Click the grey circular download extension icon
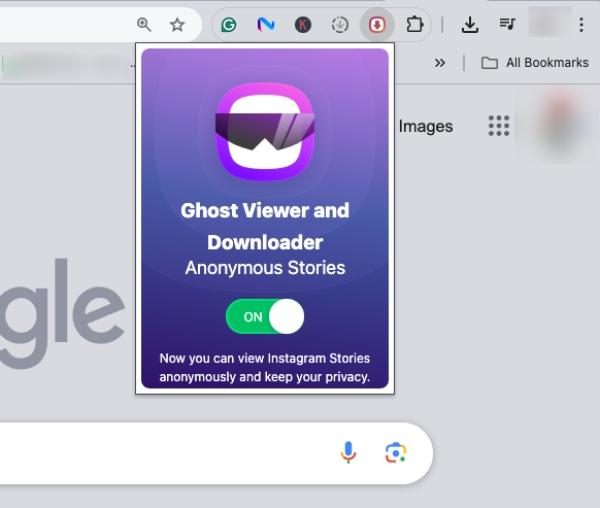Screen dimensions: 600x508 (x=340, y=25)
